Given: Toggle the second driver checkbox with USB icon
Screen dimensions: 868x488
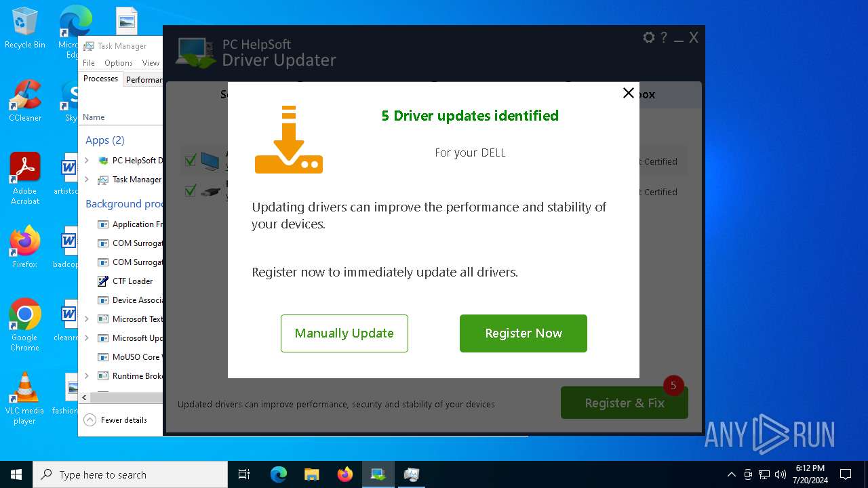Looking at the screenshot, I should pos(191,191).
